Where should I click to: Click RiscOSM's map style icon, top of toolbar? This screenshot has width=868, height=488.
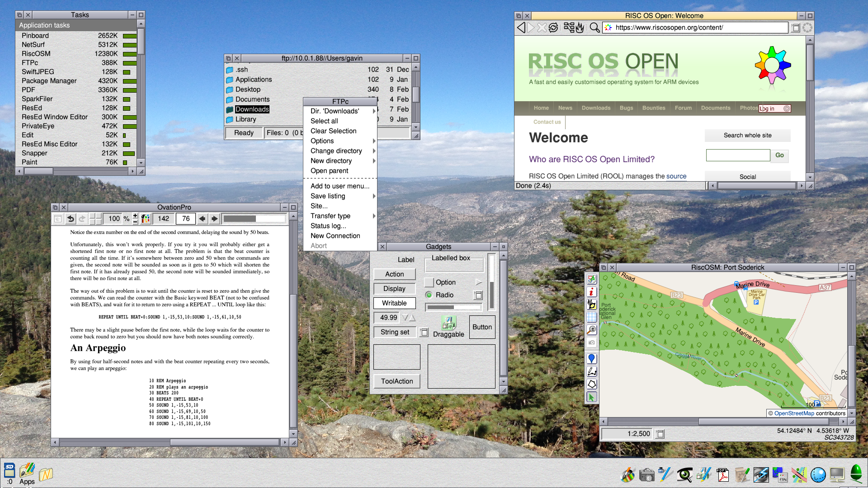coord(591,279)
